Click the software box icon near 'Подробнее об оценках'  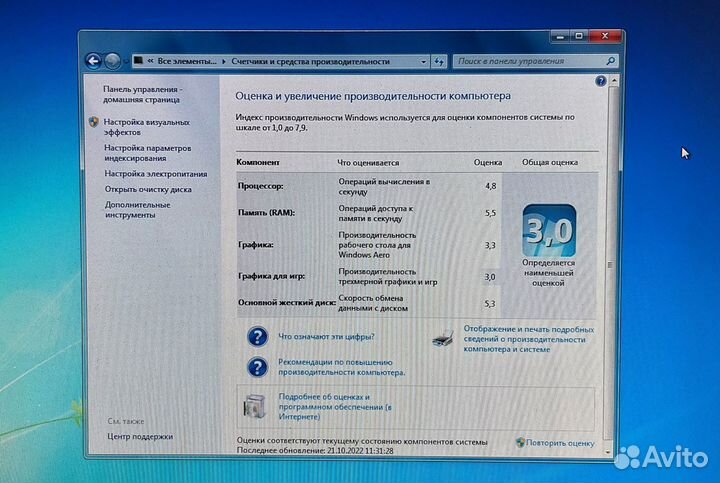tap(254, 406)
